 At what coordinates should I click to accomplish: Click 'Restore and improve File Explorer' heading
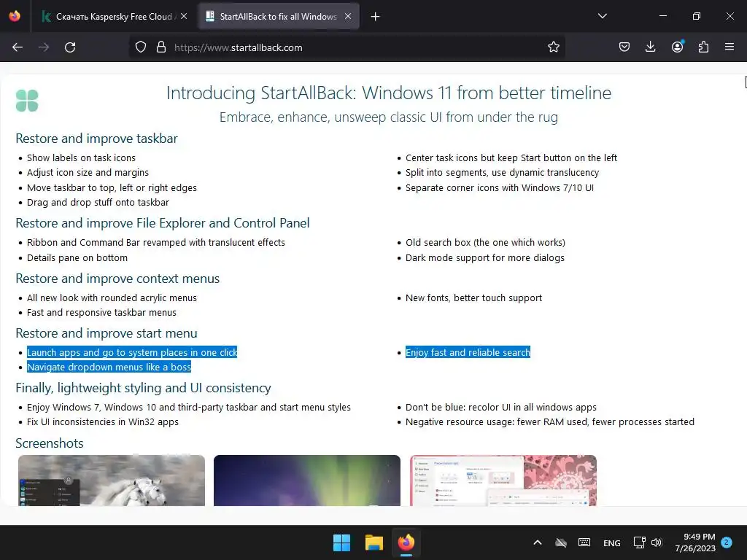coord(163,223)
